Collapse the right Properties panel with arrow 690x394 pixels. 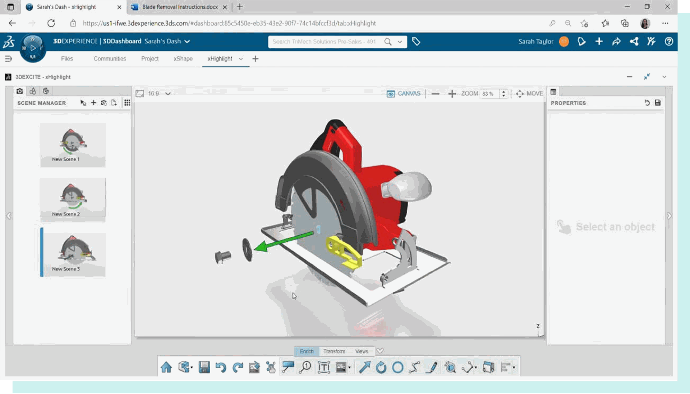(669, 216)
